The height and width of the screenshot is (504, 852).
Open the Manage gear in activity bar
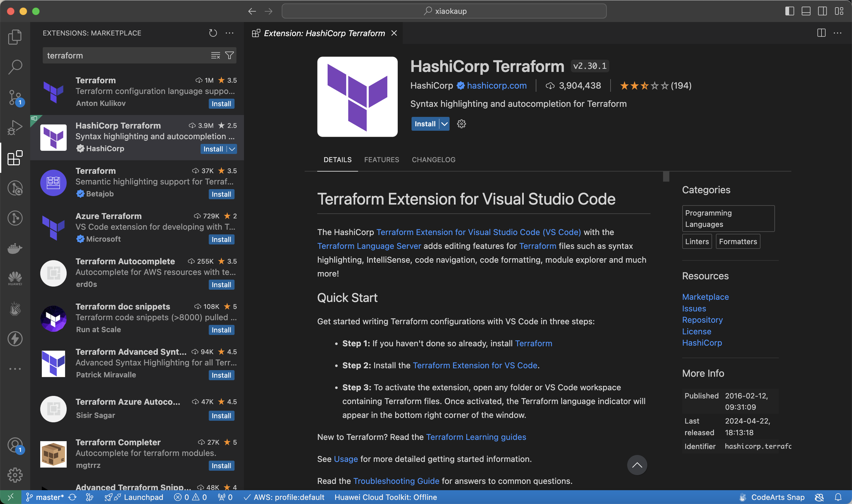(x=15, y=475)
